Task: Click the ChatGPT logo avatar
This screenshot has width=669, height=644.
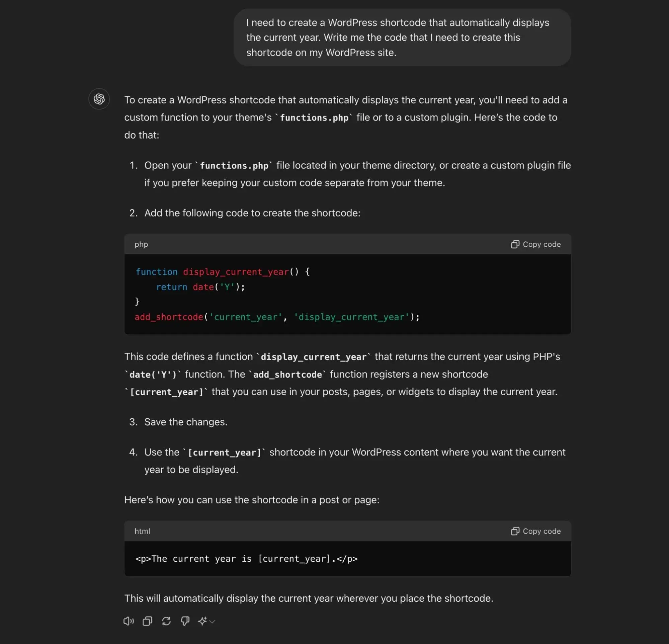Action: point(99,99)
